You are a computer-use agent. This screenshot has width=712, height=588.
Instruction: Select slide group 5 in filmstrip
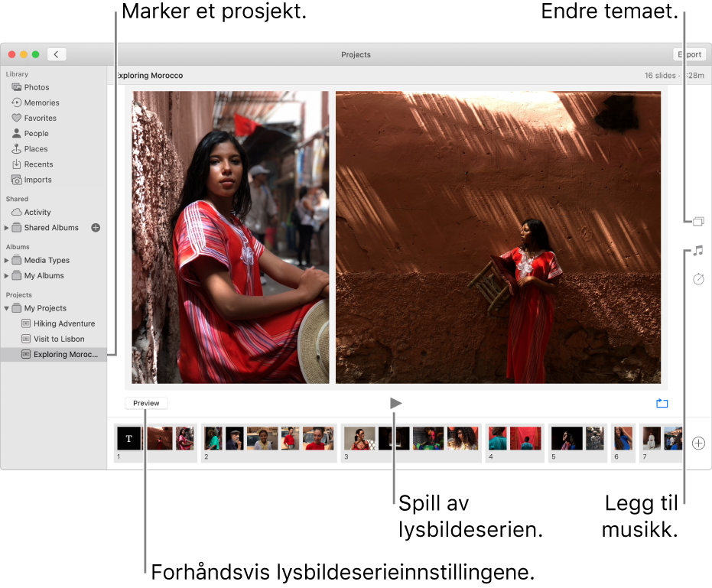(x=577, y=443)
